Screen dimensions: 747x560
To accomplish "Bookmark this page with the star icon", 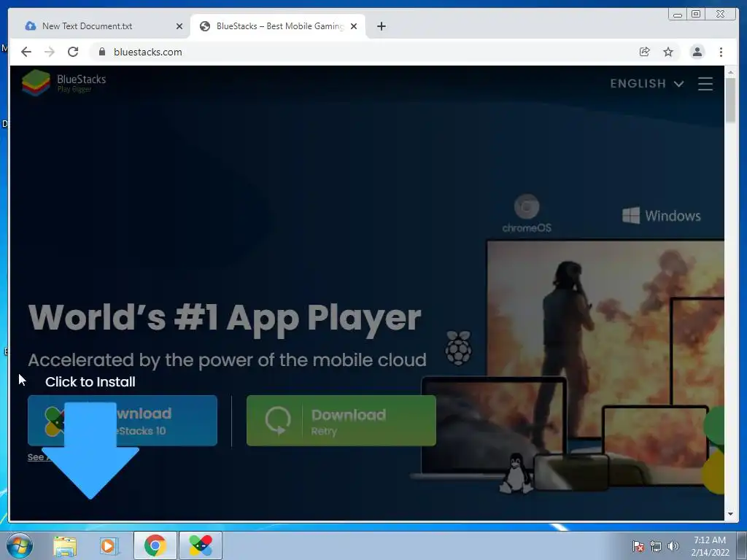I will pos(668,52).
